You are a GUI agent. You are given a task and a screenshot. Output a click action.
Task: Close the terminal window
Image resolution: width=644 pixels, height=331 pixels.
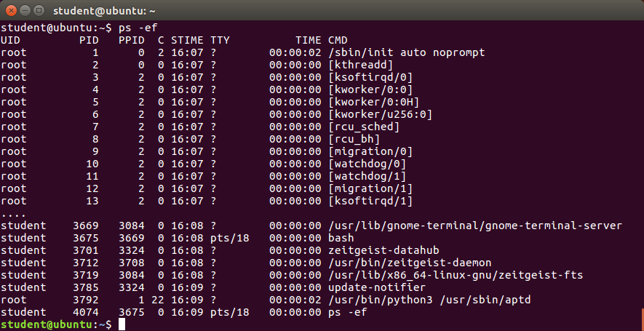pos(12,10)
